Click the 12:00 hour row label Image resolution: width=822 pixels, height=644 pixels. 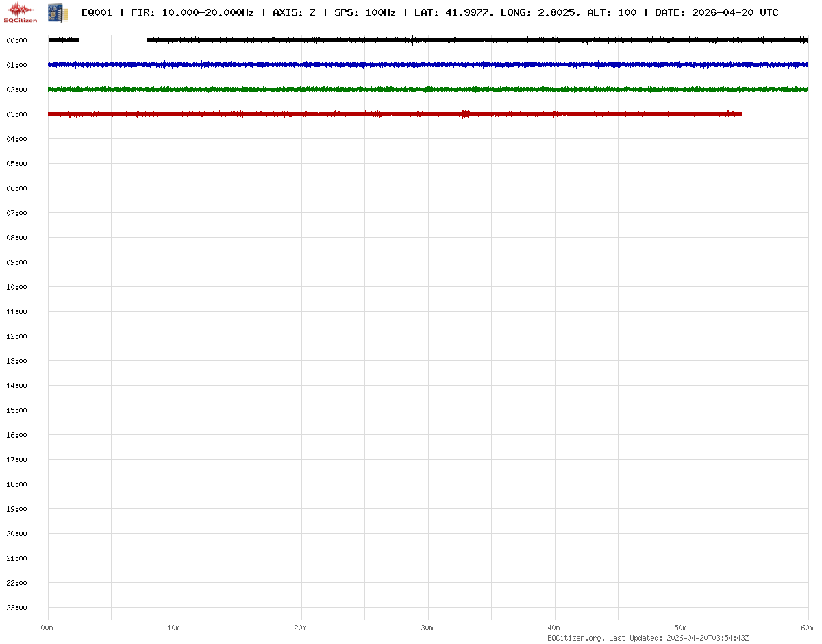pos(16,336)
